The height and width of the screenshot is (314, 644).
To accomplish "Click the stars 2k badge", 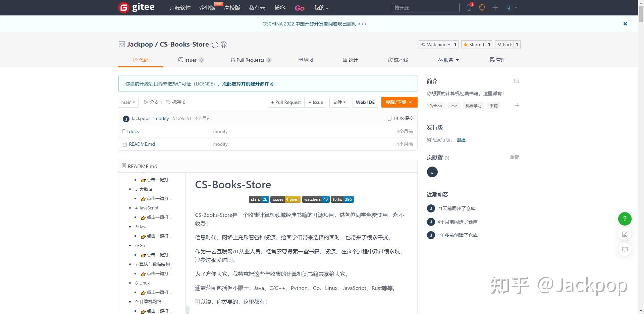I will tap(259, 199).
